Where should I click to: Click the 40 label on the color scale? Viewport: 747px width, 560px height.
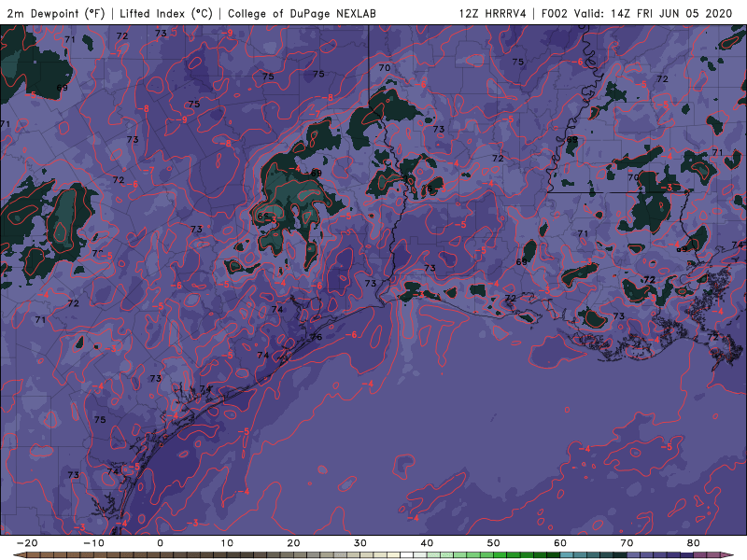click(427, 543)
